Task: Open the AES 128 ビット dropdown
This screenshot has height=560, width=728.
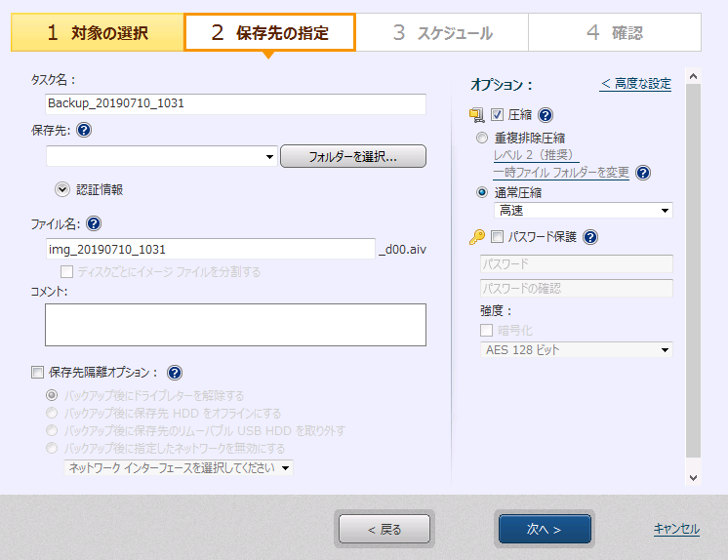Action: (576, 349)
